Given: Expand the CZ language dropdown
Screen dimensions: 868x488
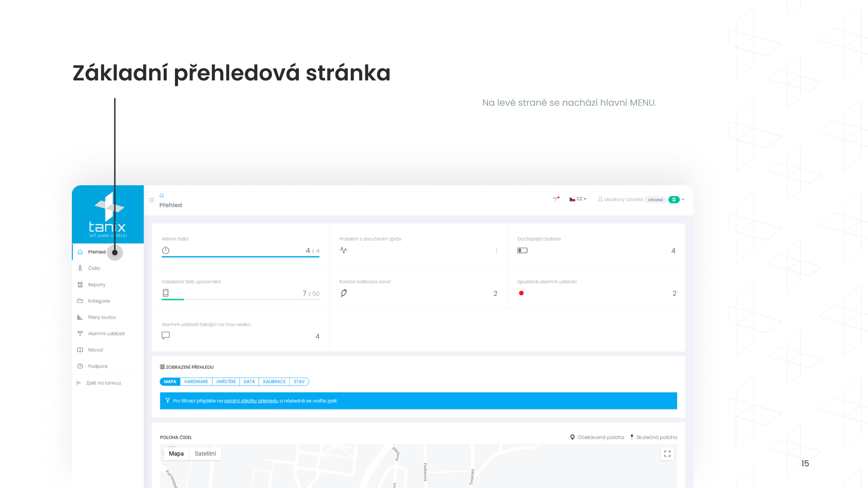Looking at the screenshot, I should click(578, 199).
